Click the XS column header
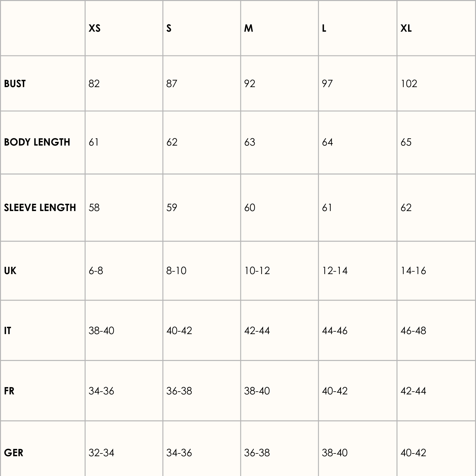 coord(94,28)
